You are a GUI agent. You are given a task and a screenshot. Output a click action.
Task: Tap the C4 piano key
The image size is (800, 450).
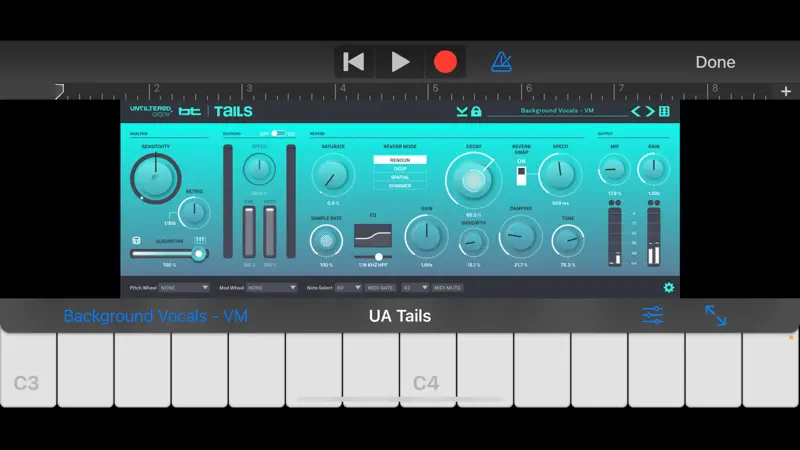click(428, 370)
